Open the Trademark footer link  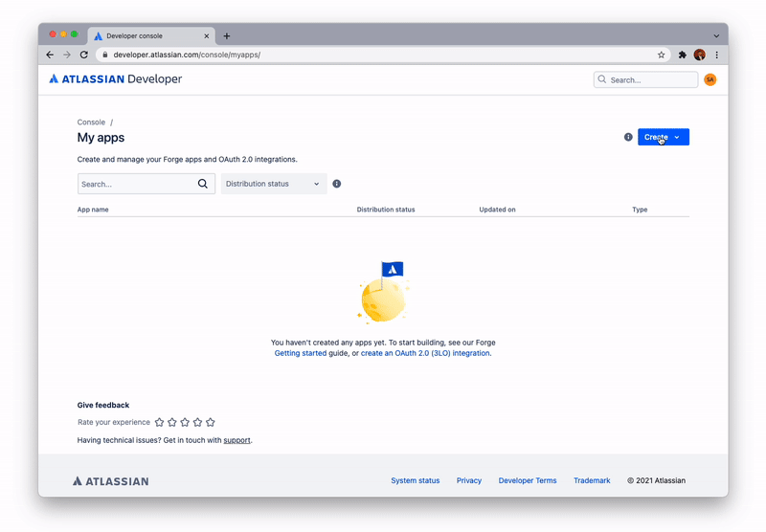(592, 480)
